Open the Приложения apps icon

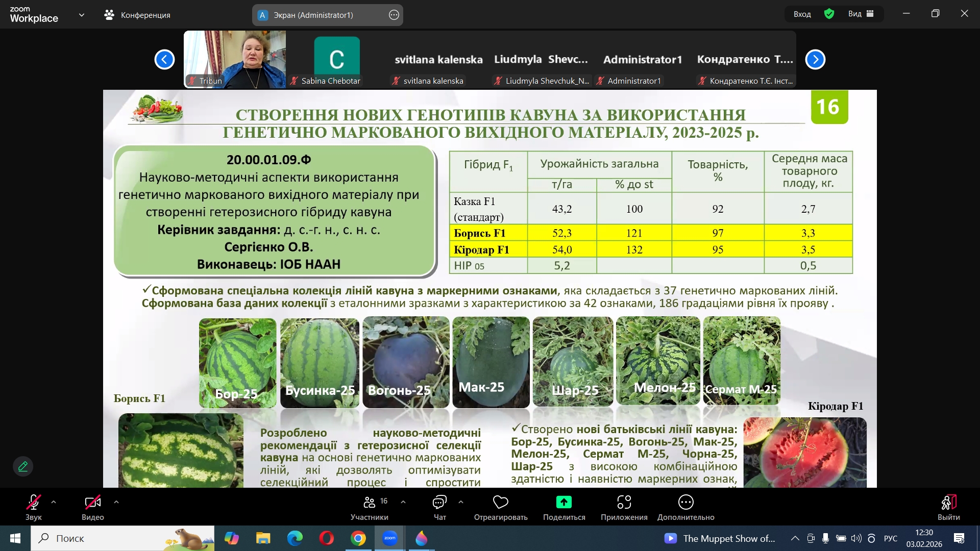point(624,503)
